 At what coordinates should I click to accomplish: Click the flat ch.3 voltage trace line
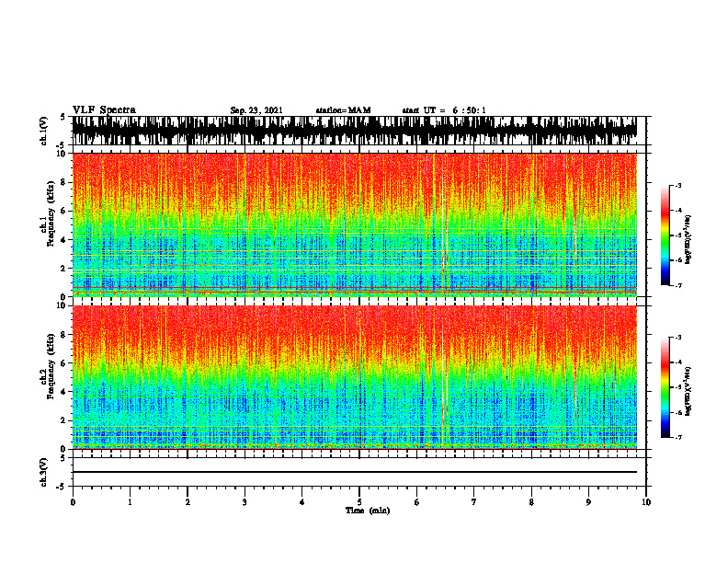[x=354, y=472]
